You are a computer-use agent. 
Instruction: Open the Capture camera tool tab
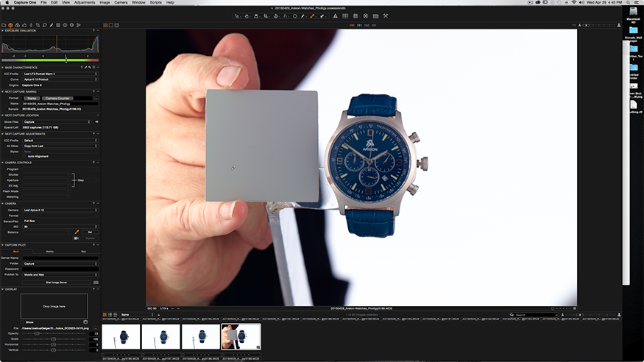click(x=11, y=25)
